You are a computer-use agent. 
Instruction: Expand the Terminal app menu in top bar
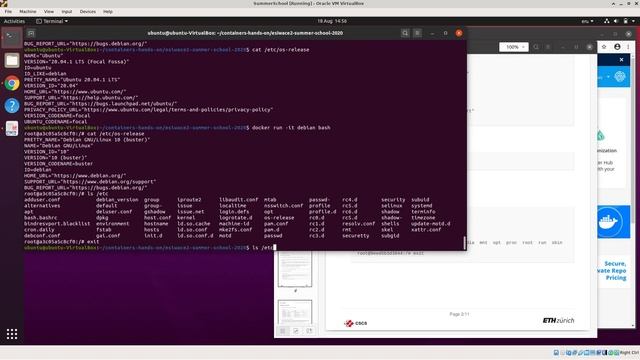click(52, 21)
